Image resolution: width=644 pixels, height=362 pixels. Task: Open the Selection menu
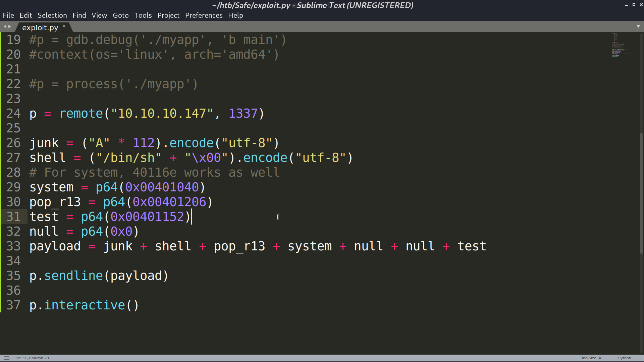(x=52, y=15)
